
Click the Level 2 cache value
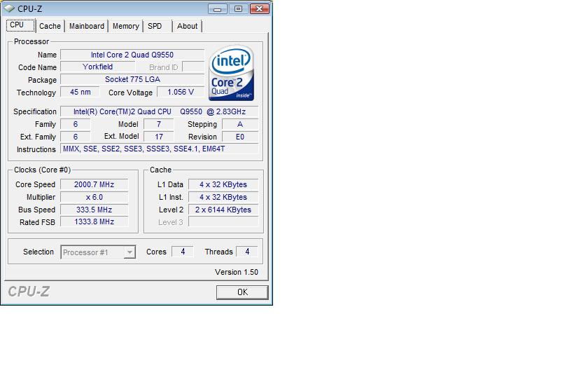point(223,210)
